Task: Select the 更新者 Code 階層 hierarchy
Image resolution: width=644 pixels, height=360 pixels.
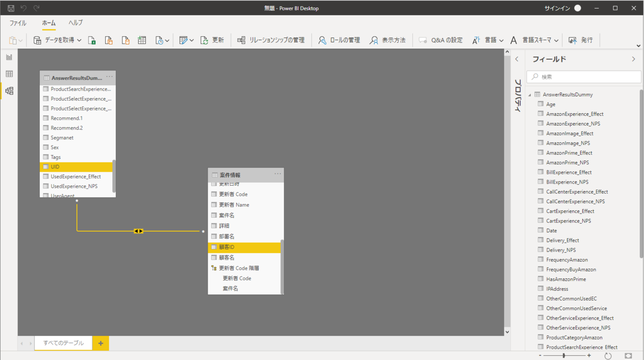Action: click(244, 268)
